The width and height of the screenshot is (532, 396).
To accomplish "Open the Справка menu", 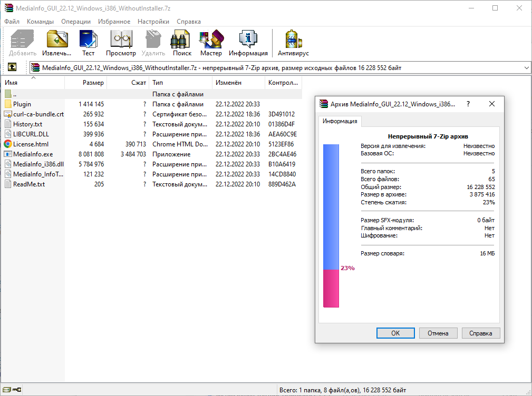I will [189, 22].
